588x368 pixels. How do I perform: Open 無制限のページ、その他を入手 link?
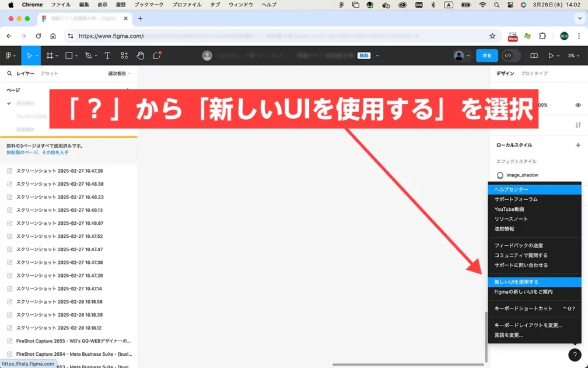(x=37, y=152)
